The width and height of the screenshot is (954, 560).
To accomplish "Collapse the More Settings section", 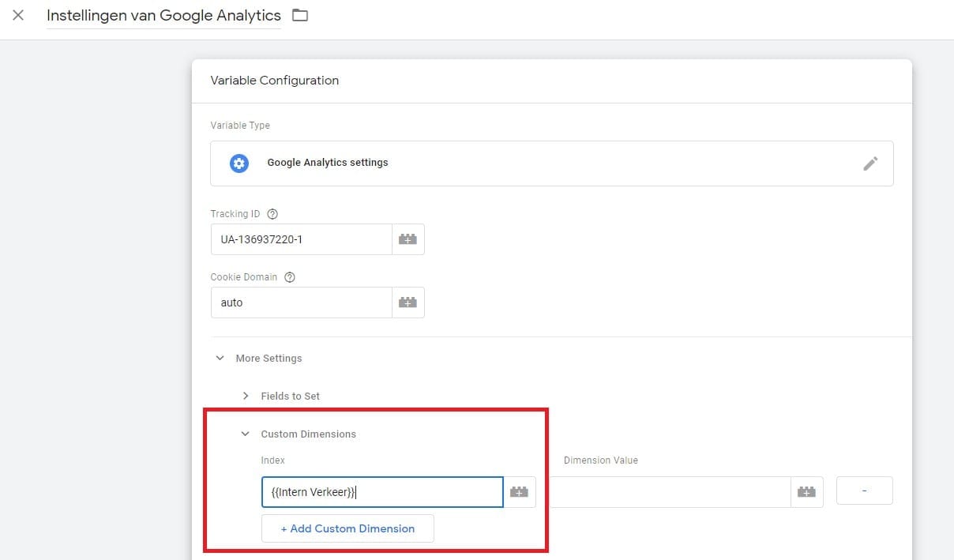I will [x=220, y=358].
